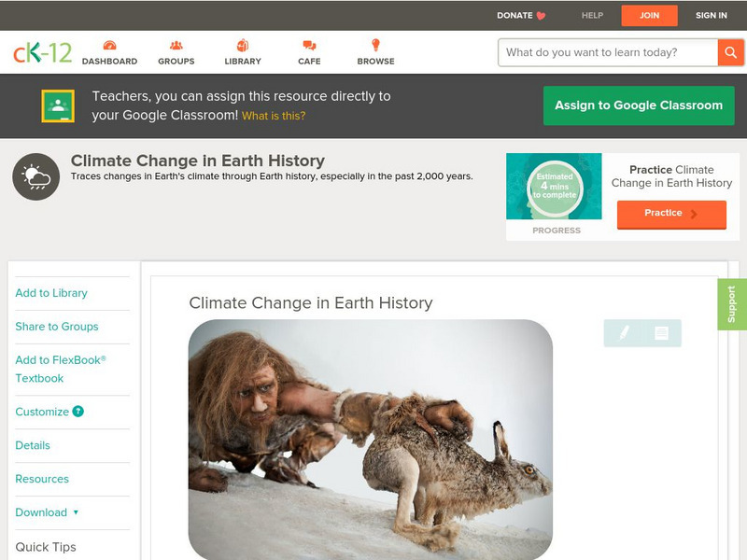Click the Sign In menu item
Viewport: 747px width, 560px height.
pyautogui.click(x=712, y=16)
